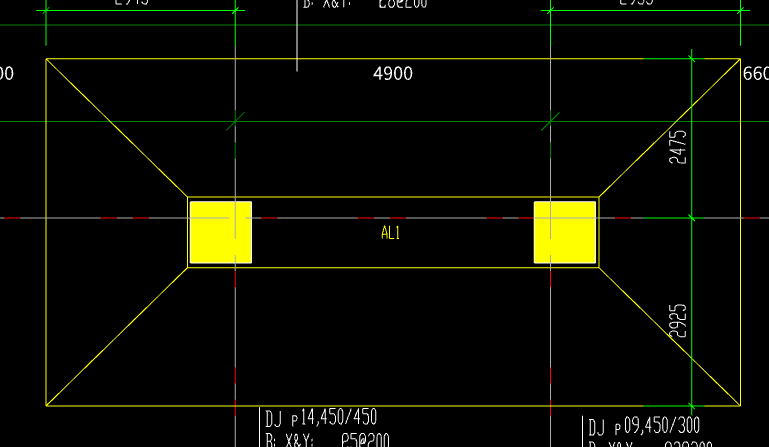This screenshot has height=447, width=769.
Task: Select the DJ p09,450/300 annotation text
Action: pyautogui.click(x=644, y=426)
